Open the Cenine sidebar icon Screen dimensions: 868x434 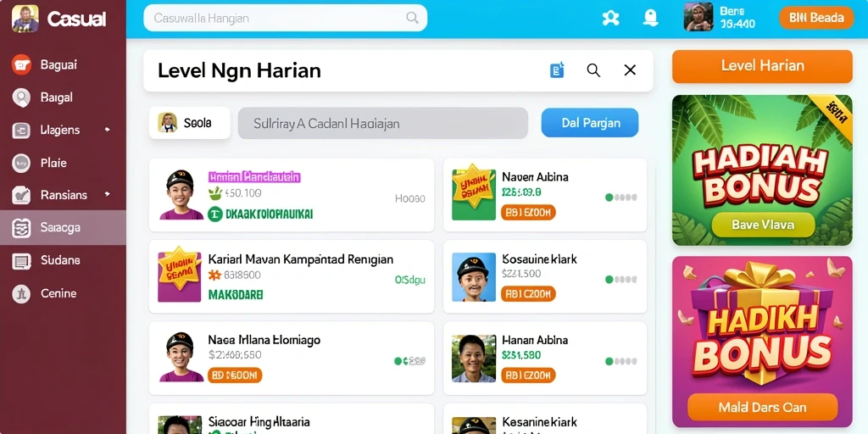pos(21,293)
